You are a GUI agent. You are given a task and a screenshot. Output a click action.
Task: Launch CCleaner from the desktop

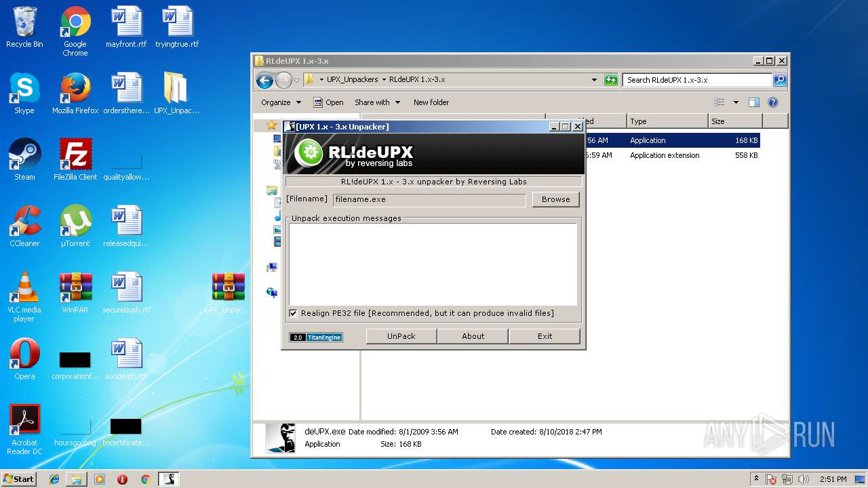(24, 226)
